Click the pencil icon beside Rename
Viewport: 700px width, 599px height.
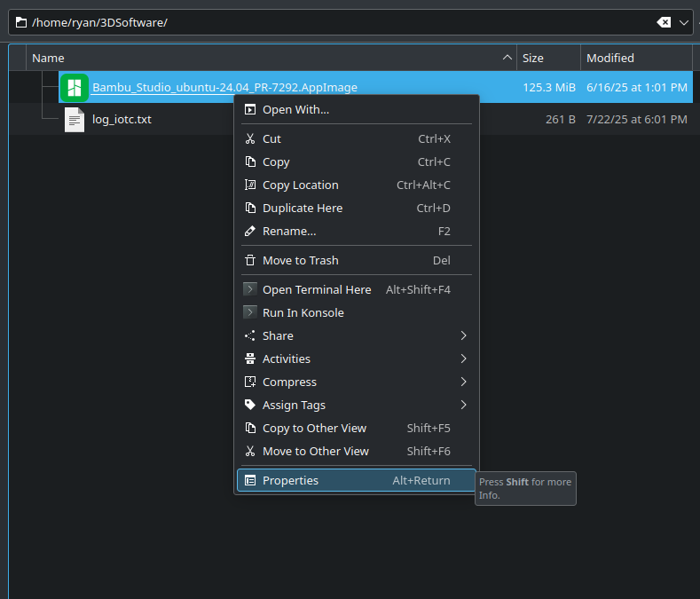tap(250, 232)
